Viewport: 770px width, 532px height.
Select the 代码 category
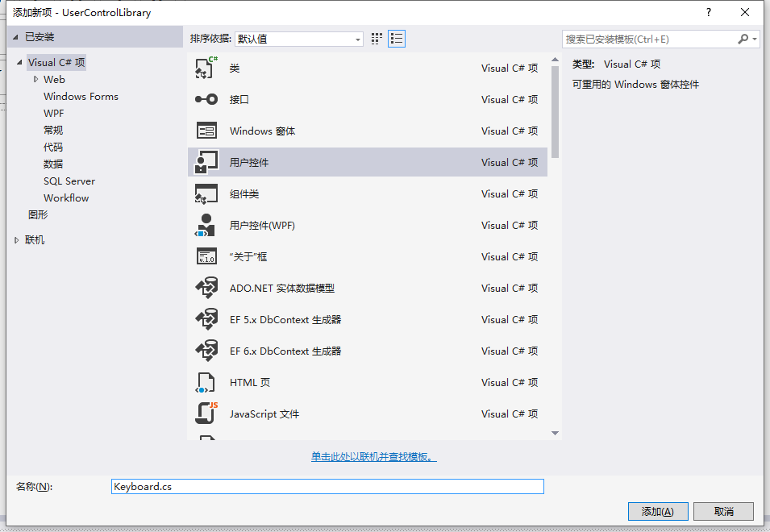tap(53, 148)
